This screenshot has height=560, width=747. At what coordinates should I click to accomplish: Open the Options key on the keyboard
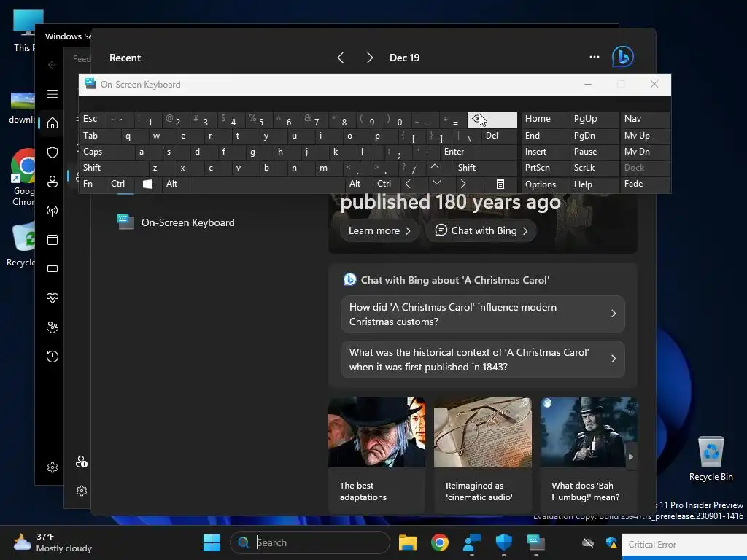[x=546, y=184]
